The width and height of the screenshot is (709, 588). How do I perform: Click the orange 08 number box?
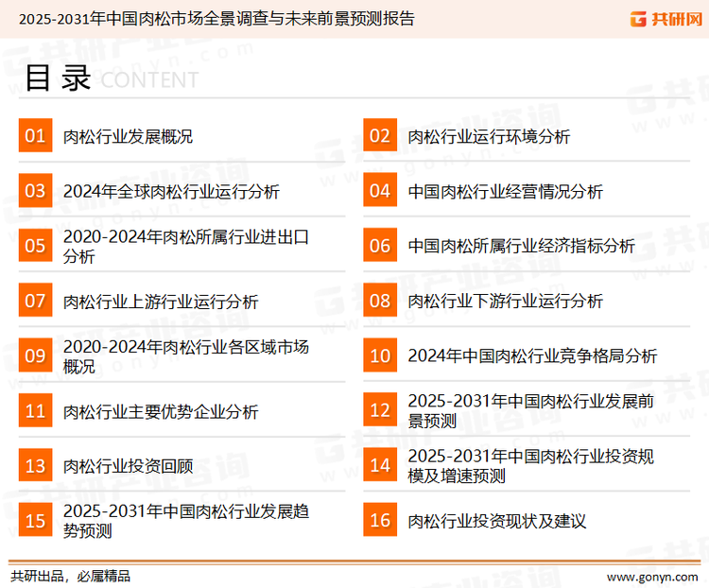(x=380, y=300)
